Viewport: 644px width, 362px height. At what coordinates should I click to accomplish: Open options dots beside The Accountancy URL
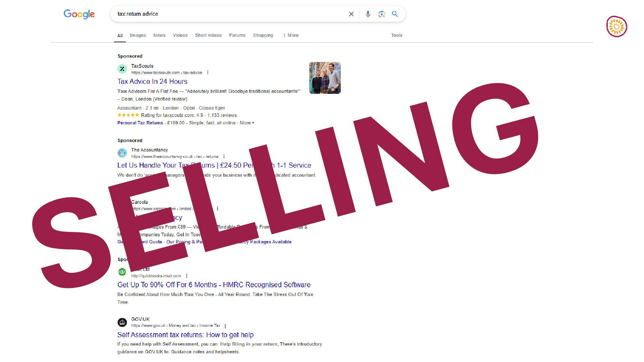tap(224, 157)
